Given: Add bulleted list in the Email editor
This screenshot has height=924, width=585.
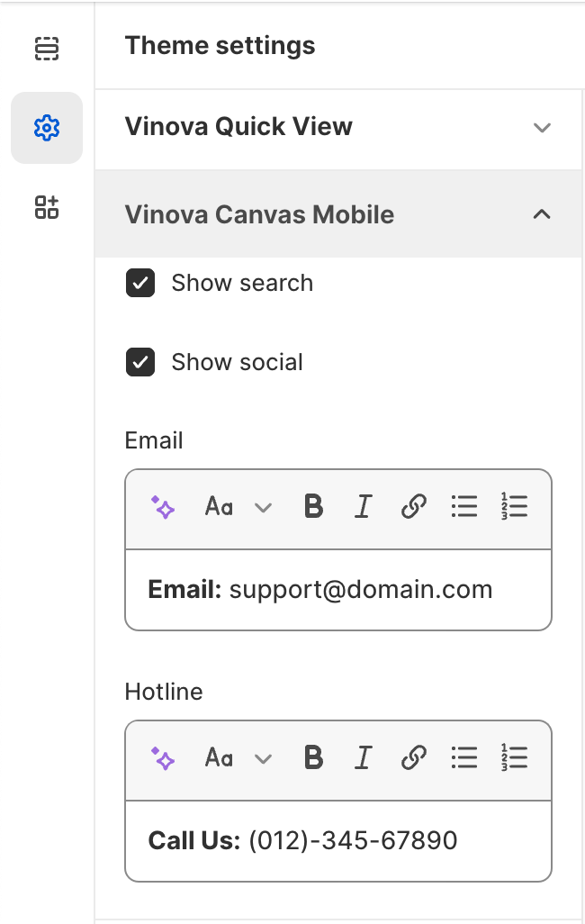Looking at the screenshot, I should (463, 507).
